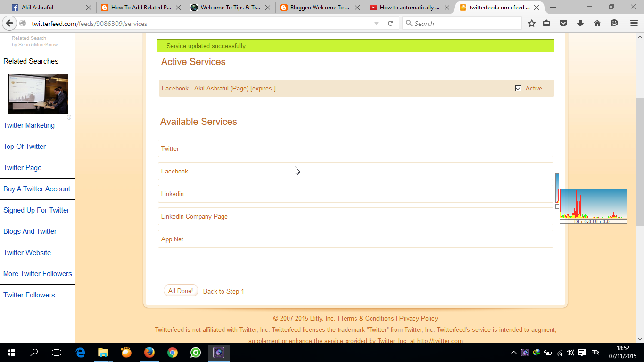
Task: Switch to Blogger: Welcome To tab
Action: [320, 8]
